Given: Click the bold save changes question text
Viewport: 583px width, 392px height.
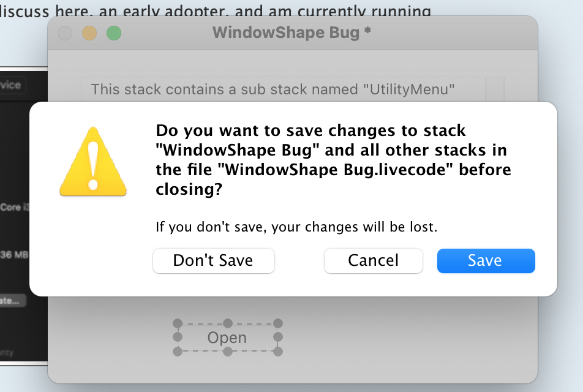Looking at the screenshot, I should [333, 160].
